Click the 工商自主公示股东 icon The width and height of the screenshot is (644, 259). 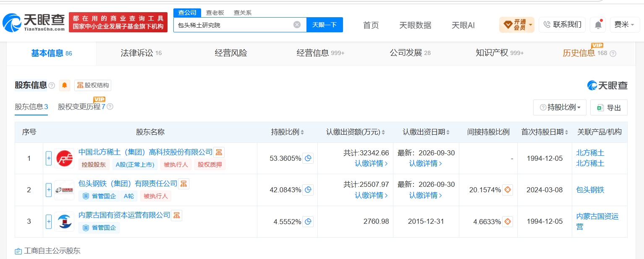[18, 251]
